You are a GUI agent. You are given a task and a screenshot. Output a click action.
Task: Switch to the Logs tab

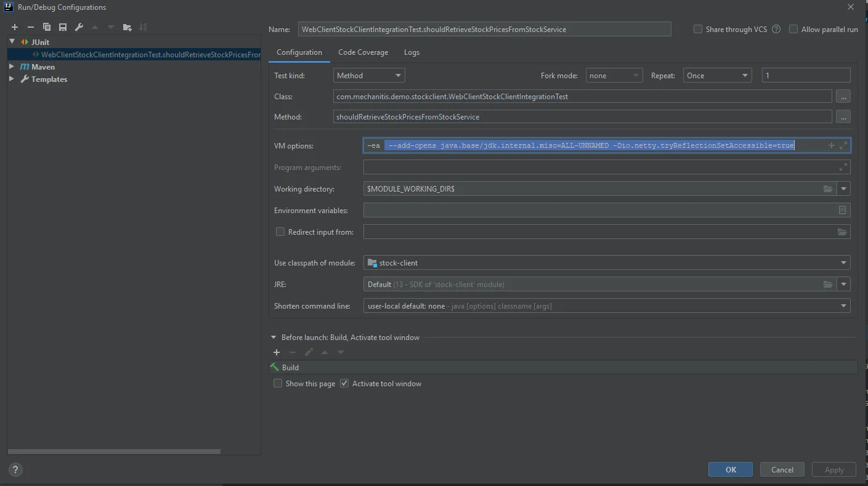[x=412, y=52]
